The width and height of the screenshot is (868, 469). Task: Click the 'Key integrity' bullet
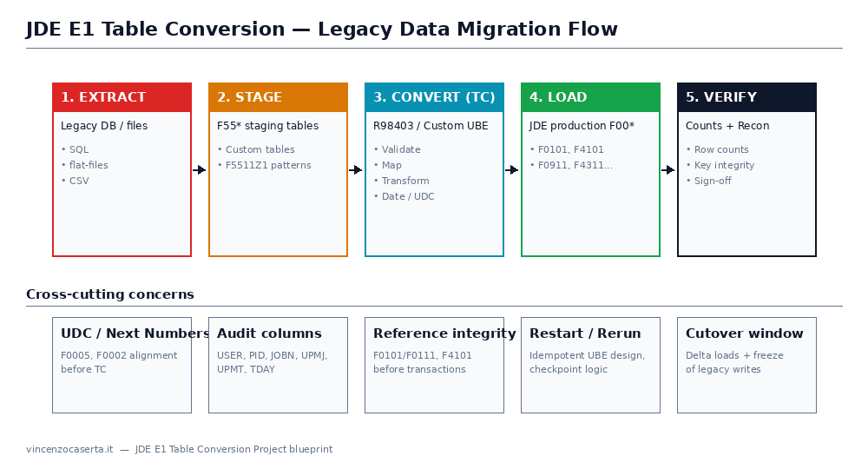tap(720, 165)
